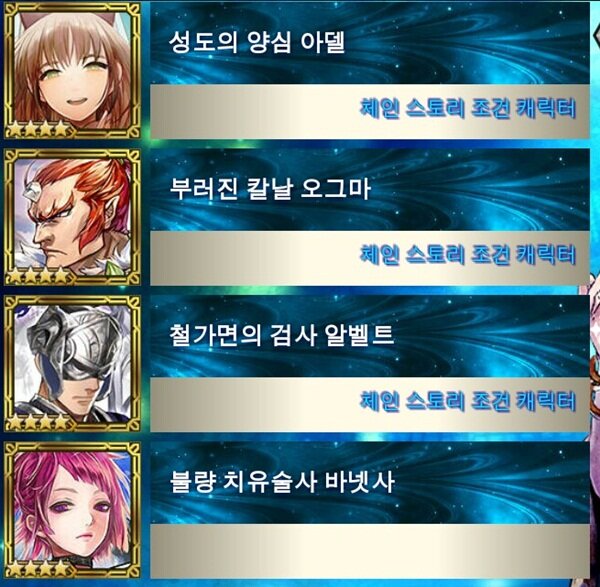Click the 불량 치유술사 바넷사 name banner
Screen dimensions: 600x587
pos(370,483)
